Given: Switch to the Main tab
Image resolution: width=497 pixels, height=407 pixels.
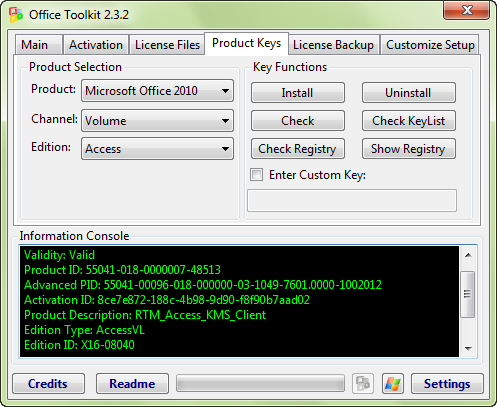Looking at the screenshot, I should pos(38,45).
